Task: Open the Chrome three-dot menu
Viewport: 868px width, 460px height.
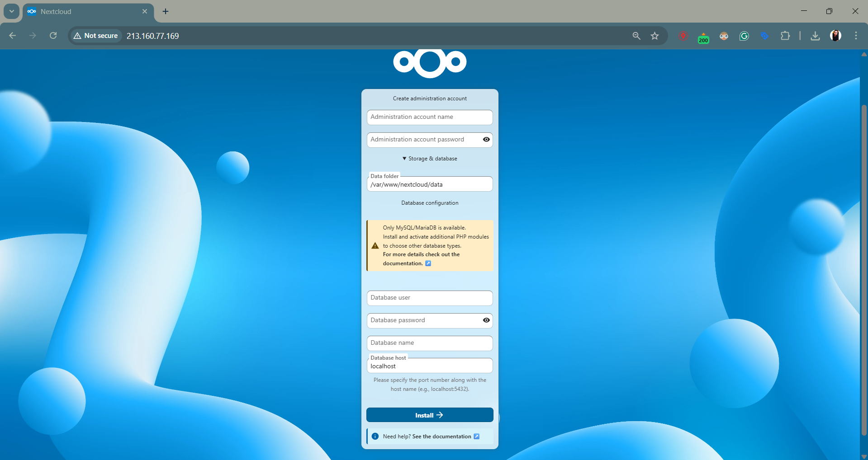Action: [x=856, y=36]
